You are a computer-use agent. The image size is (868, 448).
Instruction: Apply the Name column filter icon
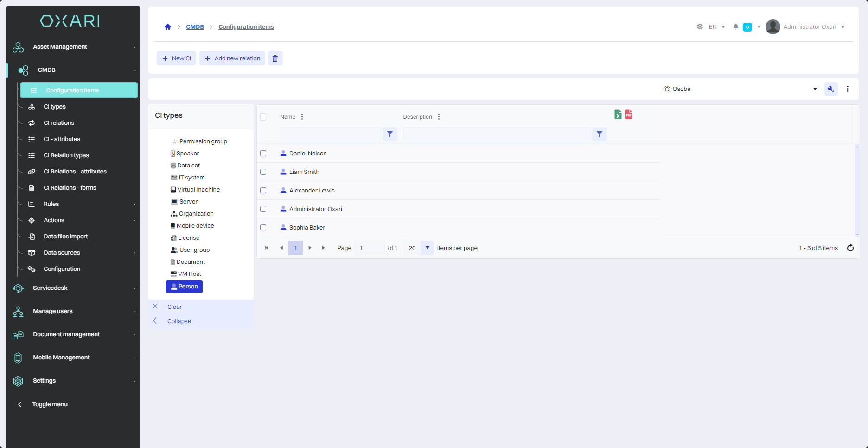coord(390,134)
